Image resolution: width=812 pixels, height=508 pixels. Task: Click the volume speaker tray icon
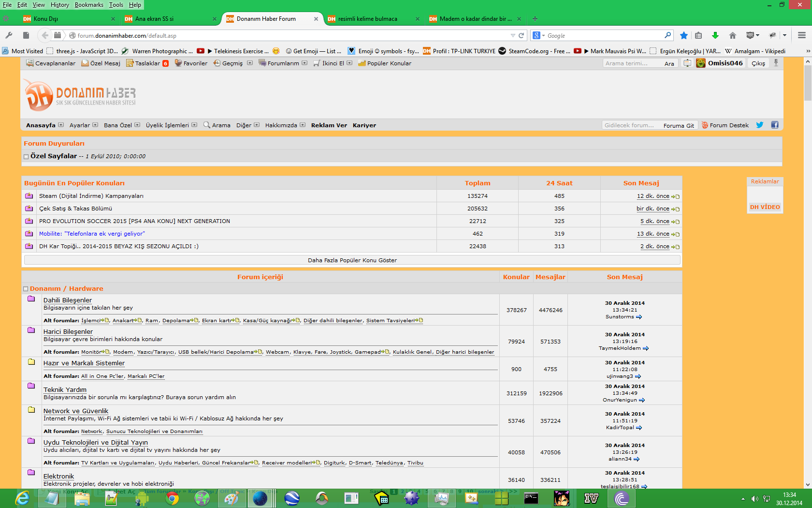(x=754, y=499)
